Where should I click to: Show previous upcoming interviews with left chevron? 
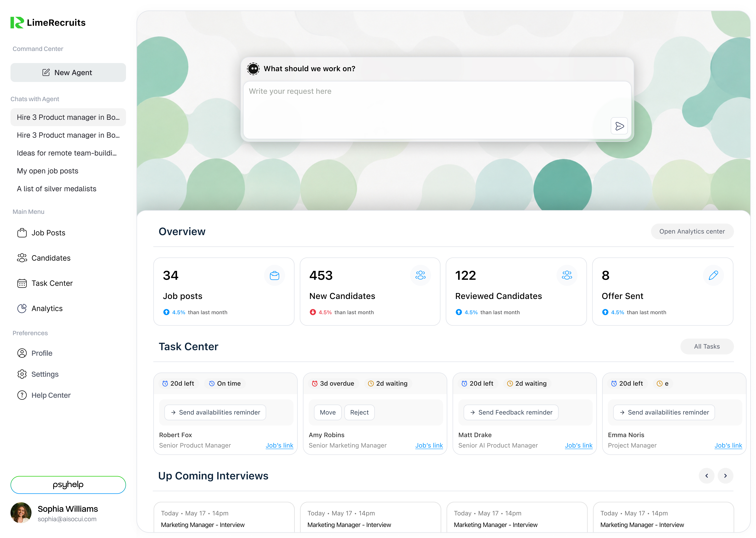point(706,476)
